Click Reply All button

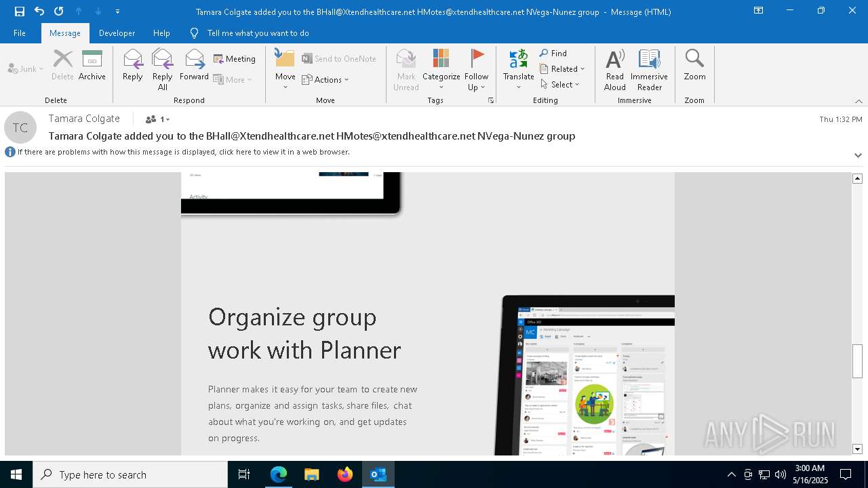[x=163, y=69]
